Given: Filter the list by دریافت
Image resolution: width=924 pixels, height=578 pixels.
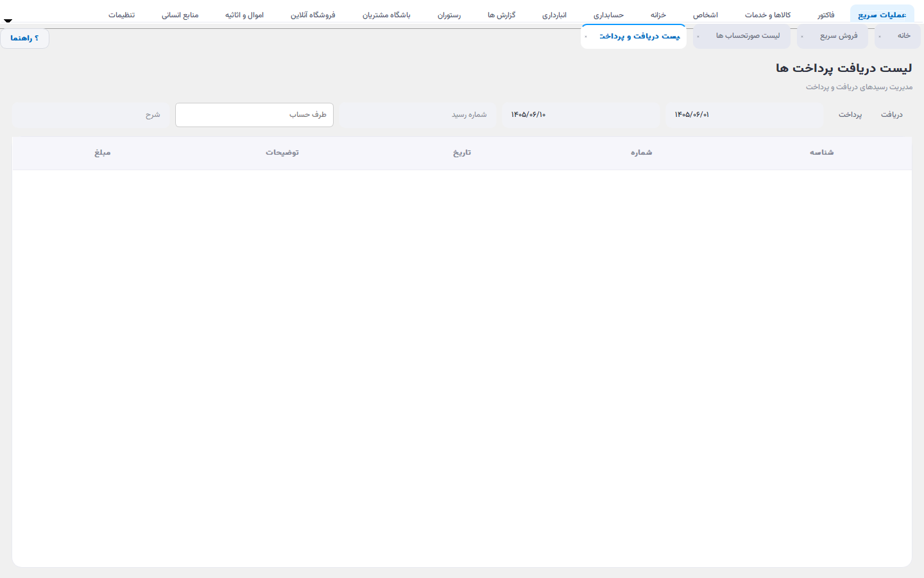Looking at the screenshot, I should [891, 115].
